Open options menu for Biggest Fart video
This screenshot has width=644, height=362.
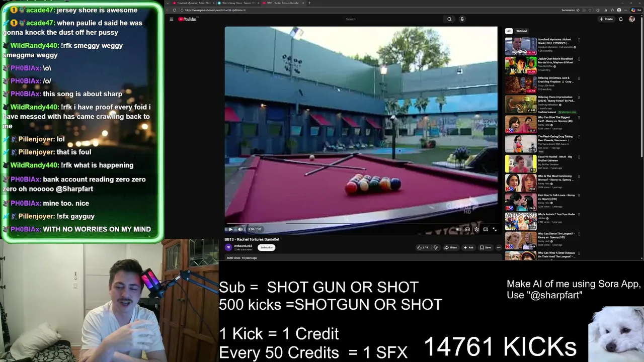[579, 118]
